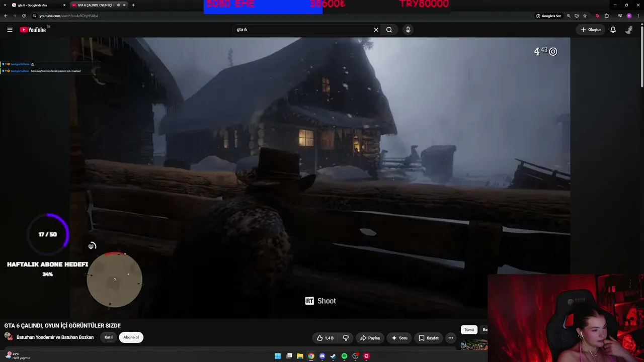The image size is (644, 362).
Task: Close the gta 6 Google search tab
Action: pos(64,5)
